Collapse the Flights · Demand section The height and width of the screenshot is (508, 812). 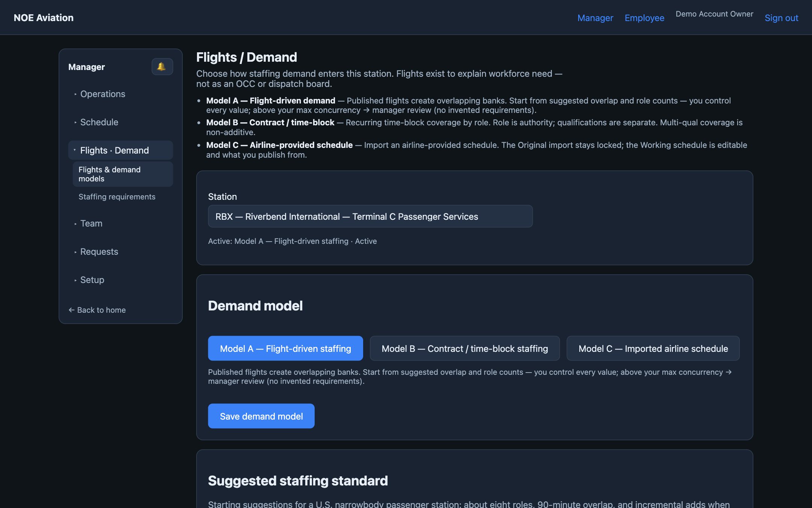click(x=121, y=150)
